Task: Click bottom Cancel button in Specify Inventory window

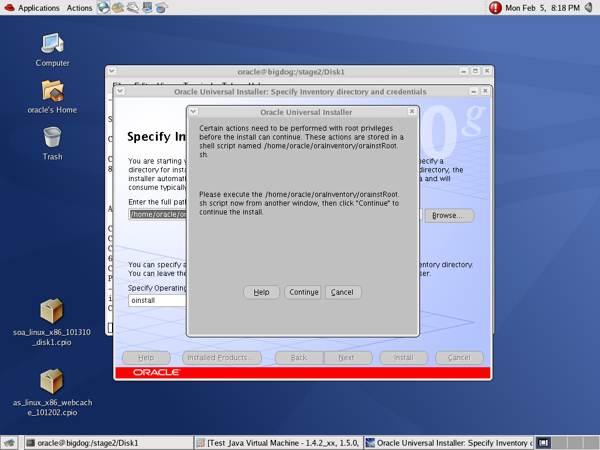Action: pos(459,358)
